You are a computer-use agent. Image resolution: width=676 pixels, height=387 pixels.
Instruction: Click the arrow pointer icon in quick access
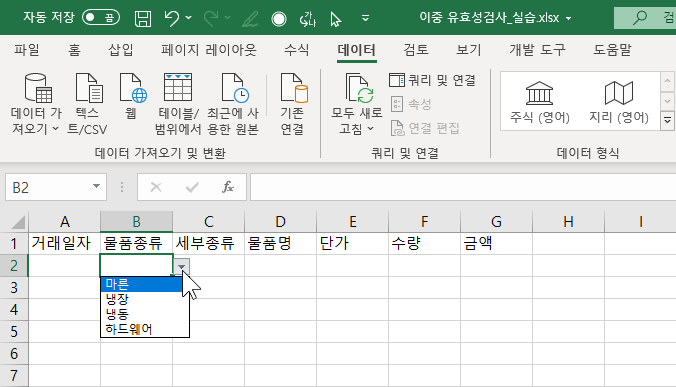click(x=336, y=19)
